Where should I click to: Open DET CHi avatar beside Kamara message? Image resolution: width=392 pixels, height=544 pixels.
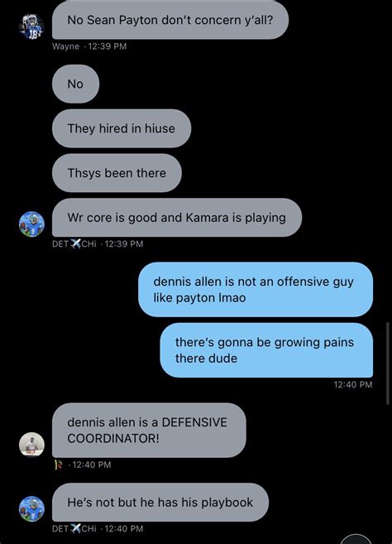point(31,224)
